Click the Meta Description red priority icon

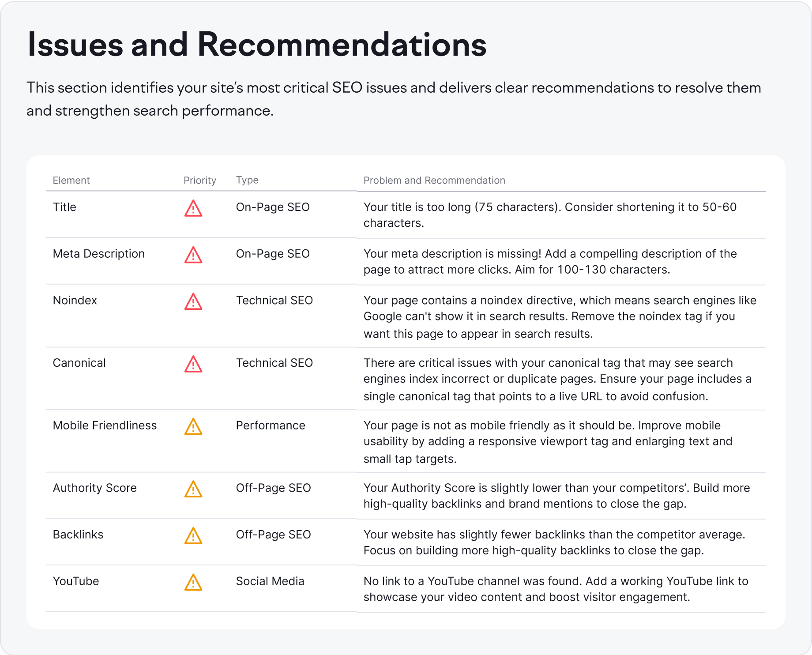click(x=193, y=255)
